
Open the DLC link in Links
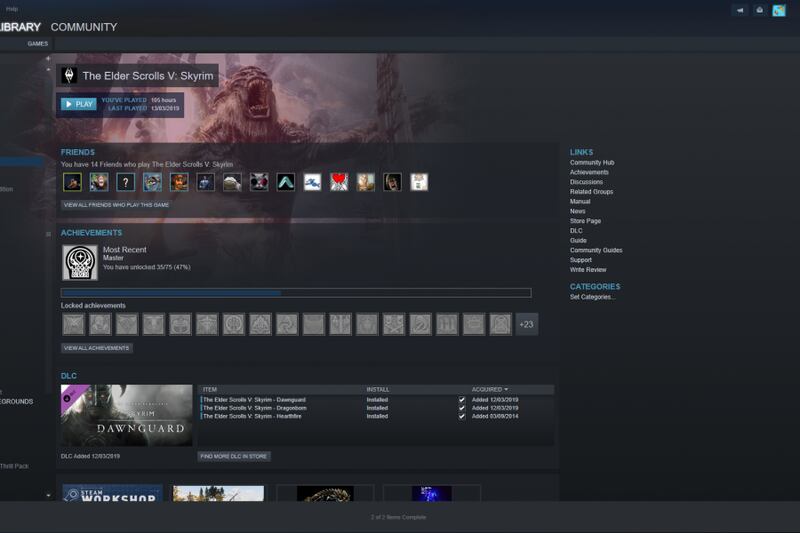click(576, 231)
